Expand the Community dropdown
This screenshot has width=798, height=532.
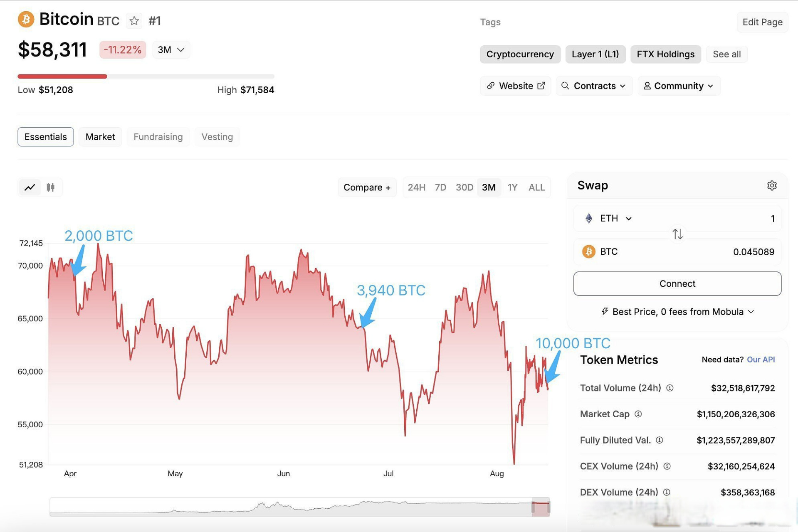click(679, 86)
